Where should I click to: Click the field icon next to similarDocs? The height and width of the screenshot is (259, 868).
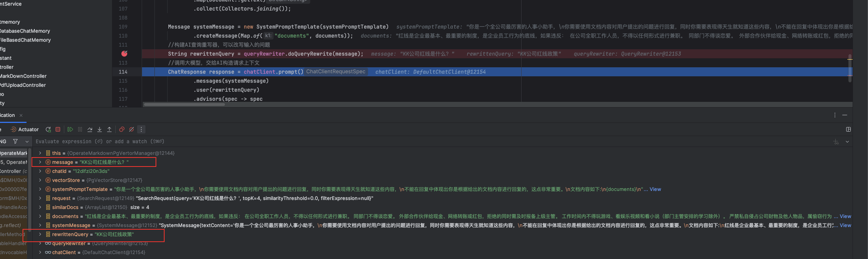point(48,207)
